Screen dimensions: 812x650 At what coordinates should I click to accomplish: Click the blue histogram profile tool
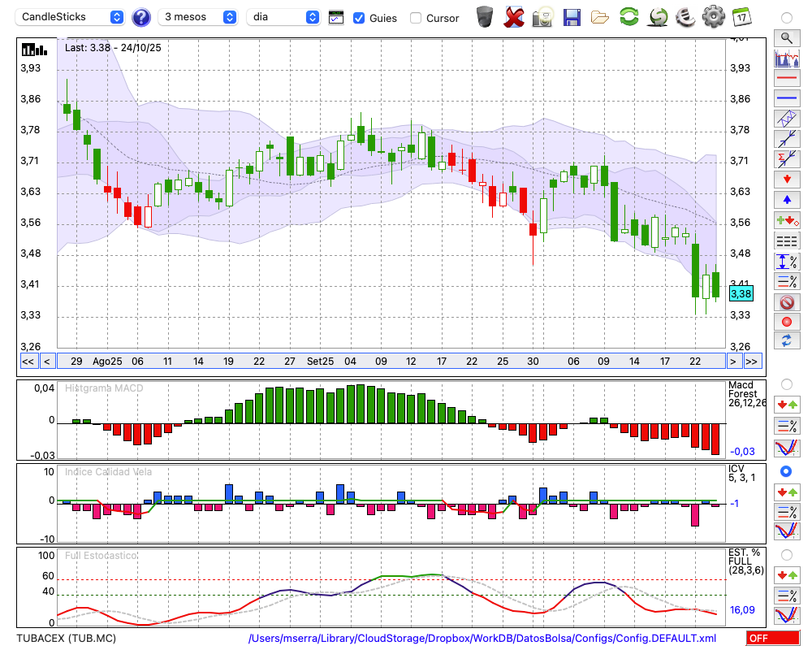click(787, 58)
